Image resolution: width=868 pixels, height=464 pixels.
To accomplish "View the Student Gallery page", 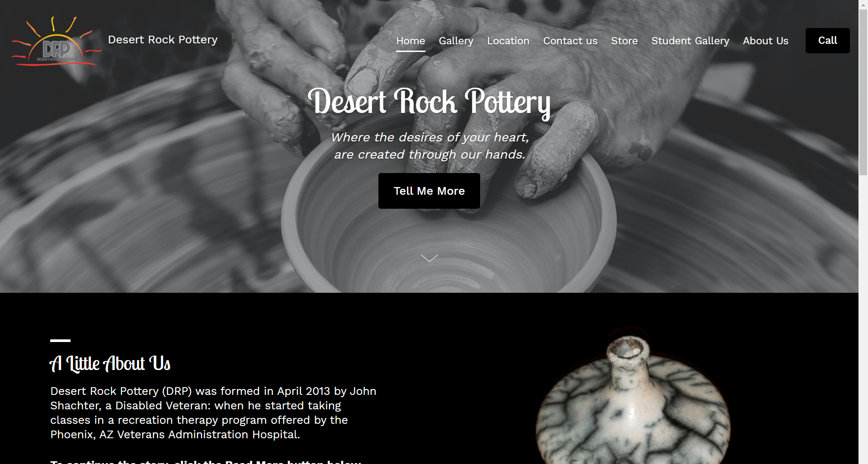I will tap(690, 41).
